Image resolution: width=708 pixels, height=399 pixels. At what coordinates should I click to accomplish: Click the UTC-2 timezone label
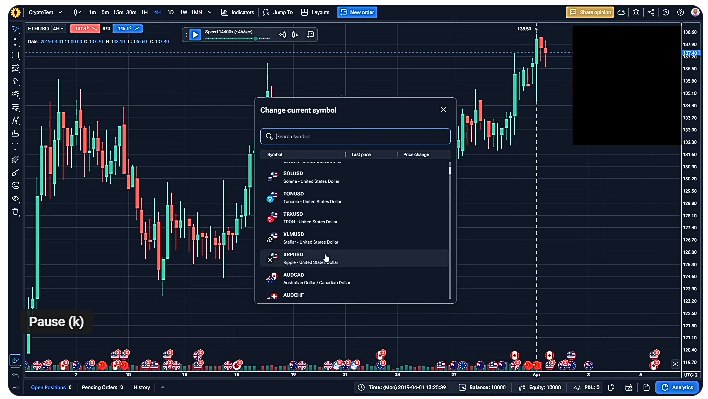point(690,375)
